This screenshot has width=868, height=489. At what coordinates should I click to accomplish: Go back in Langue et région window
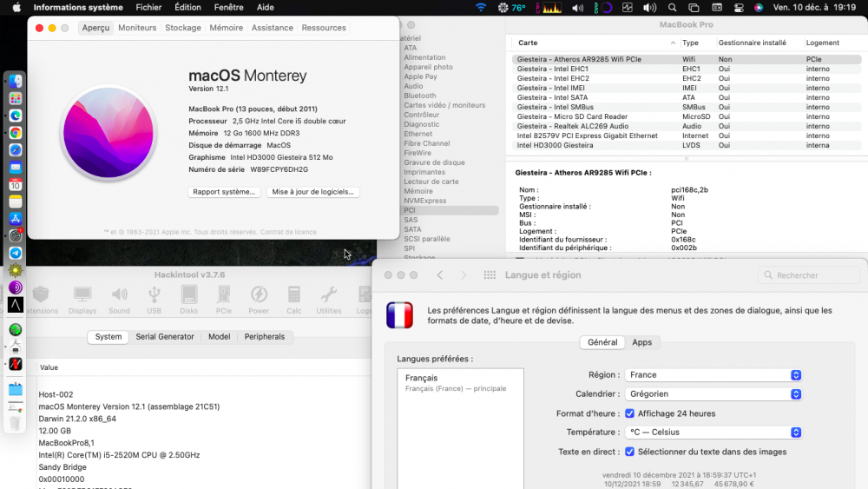click(440, 274)
